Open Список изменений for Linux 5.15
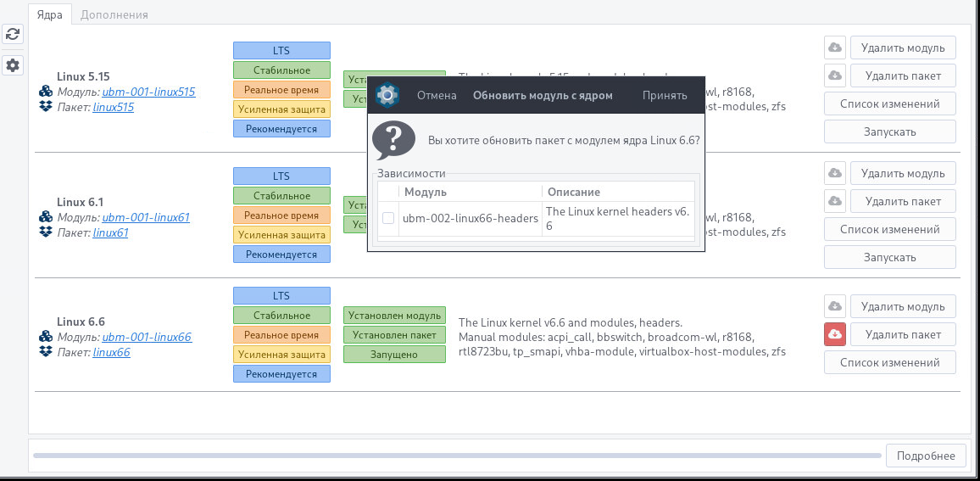 coord(890,103)
